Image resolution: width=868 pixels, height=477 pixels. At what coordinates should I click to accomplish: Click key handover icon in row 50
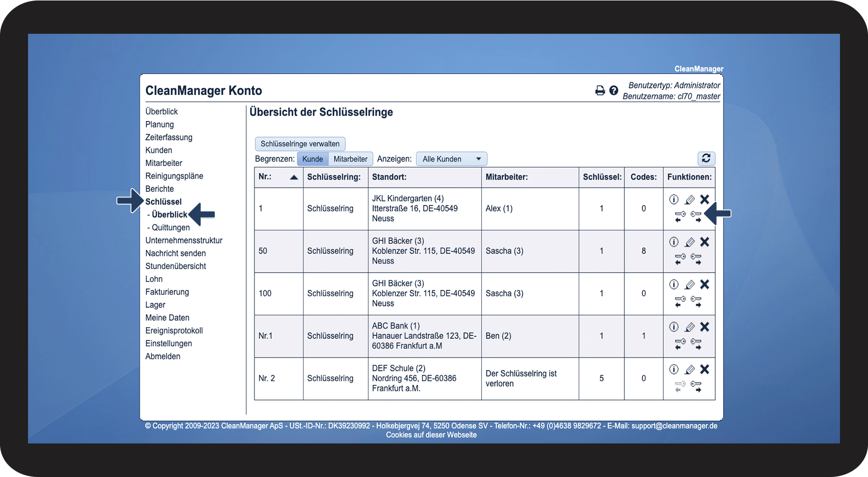[696, 259]
